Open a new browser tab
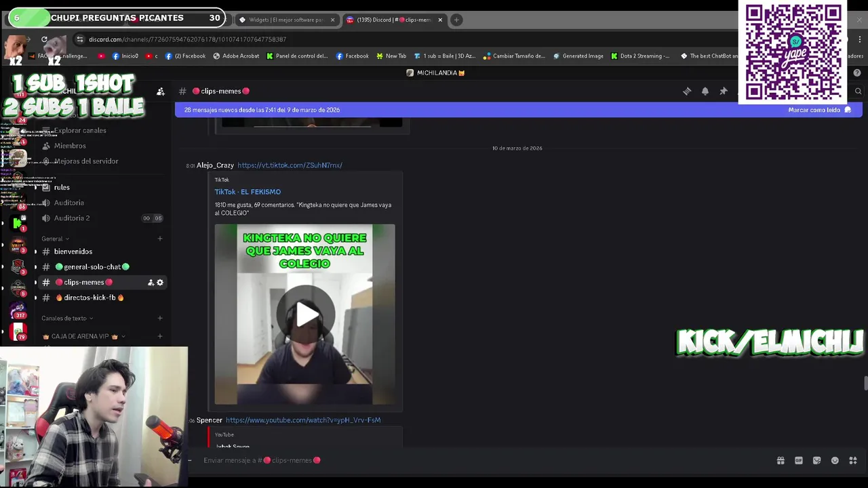This screenshot has height=488, width=868. [456, 20]
